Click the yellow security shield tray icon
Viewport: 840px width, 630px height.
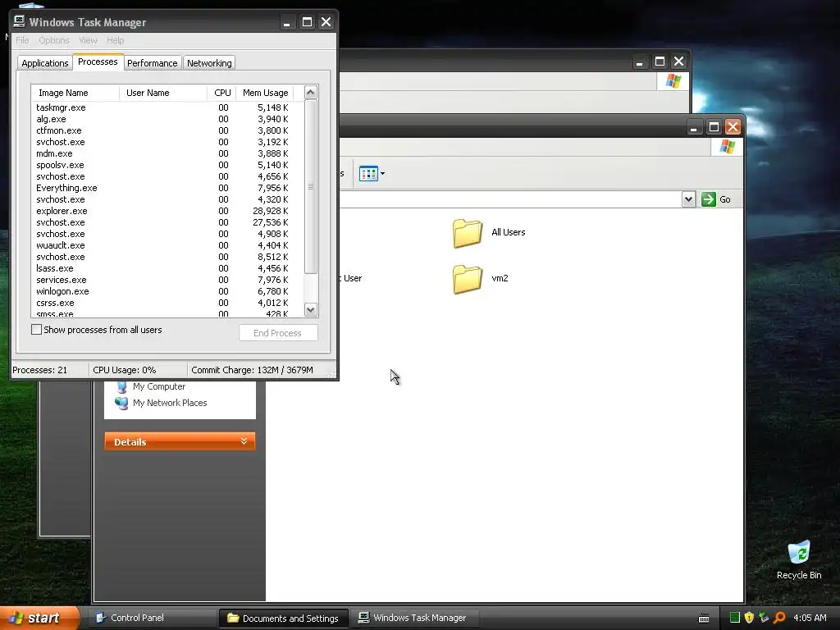click(749, 618)
